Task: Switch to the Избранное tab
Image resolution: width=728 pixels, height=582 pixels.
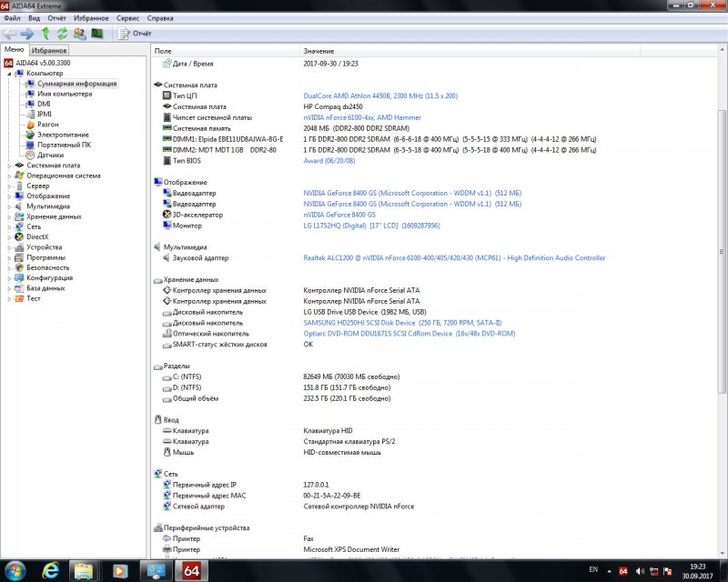Action: [x=49, y=50]
